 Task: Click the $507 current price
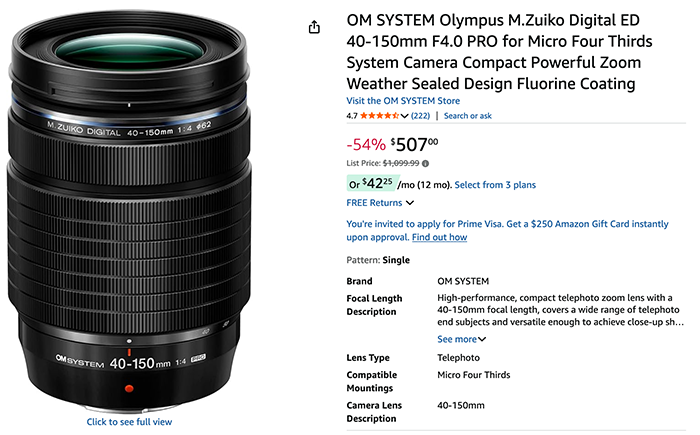click(x=414, y=143)
